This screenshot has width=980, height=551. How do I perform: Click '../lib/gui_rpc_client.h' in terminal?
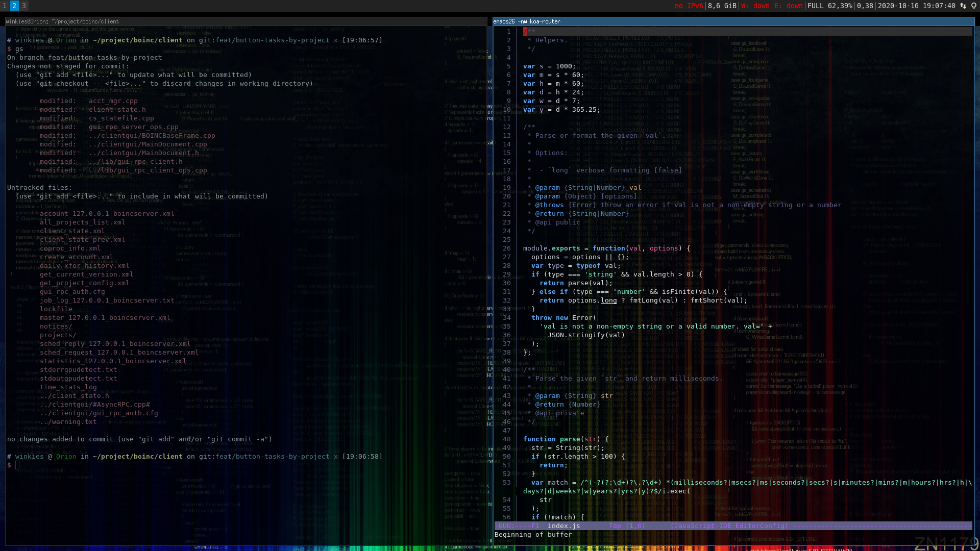tap(136, 162)
